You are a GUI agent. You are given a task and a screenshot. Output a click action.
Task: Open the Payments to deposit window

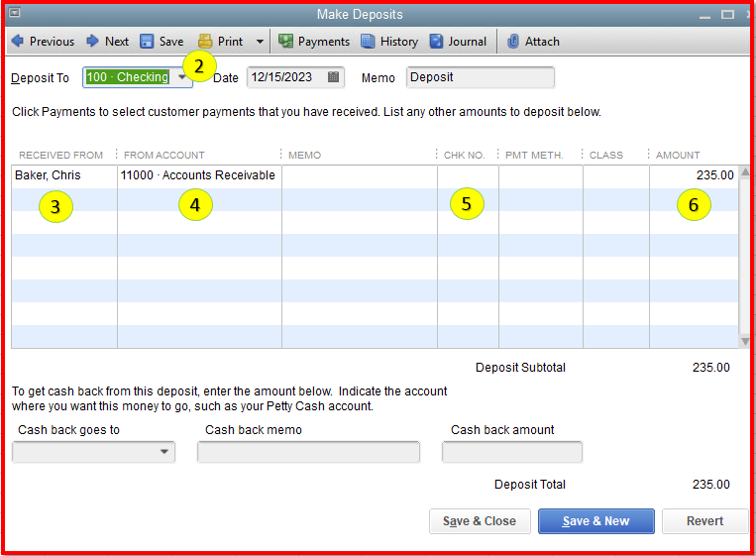(x=313, y=42)
